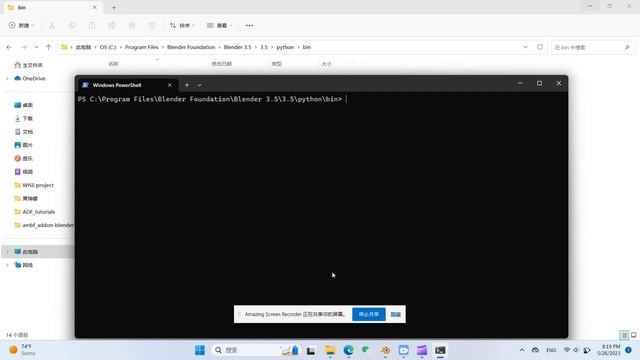Open Videos quick access folder
Viewport: 640px width, 360px height.
point(23,172)
